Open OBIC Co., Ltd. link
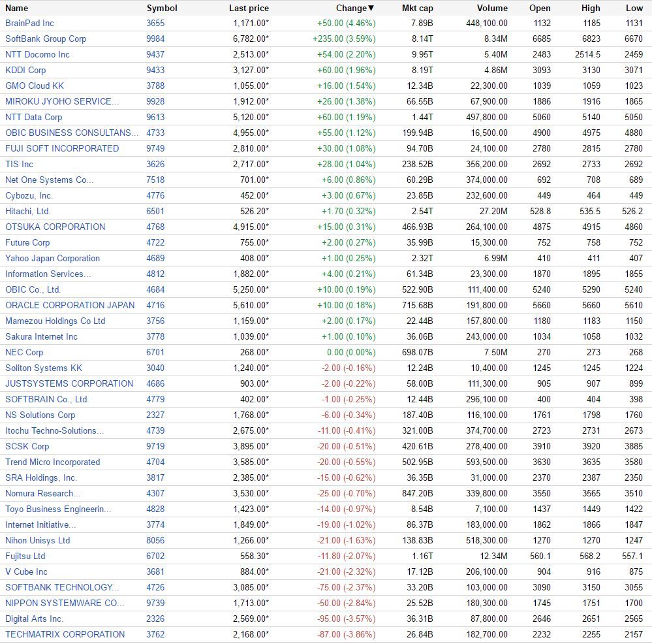The image size is (652, 644). pyautogui.click(x=33, y=289)
